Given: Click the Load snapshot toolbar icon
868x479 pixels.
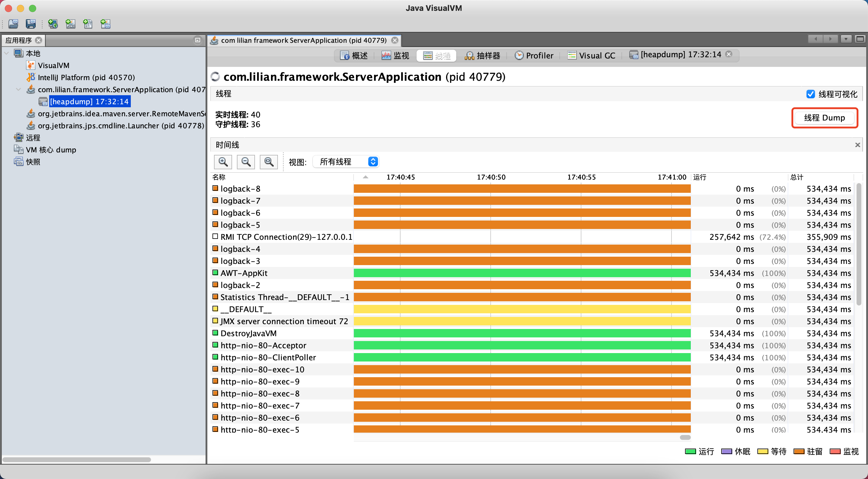Looking at the screenshot, I should [x=14, y=23].
